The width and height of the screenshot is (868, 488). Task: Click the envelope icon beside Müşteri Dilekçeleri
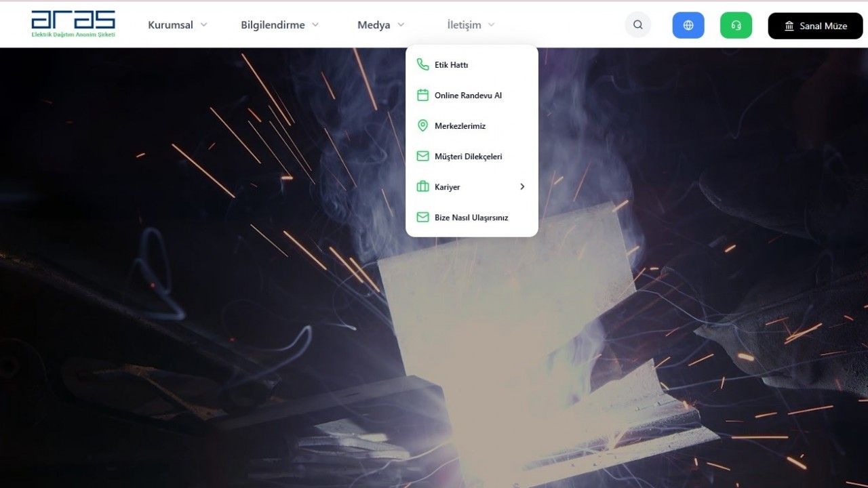coord(422,157)
